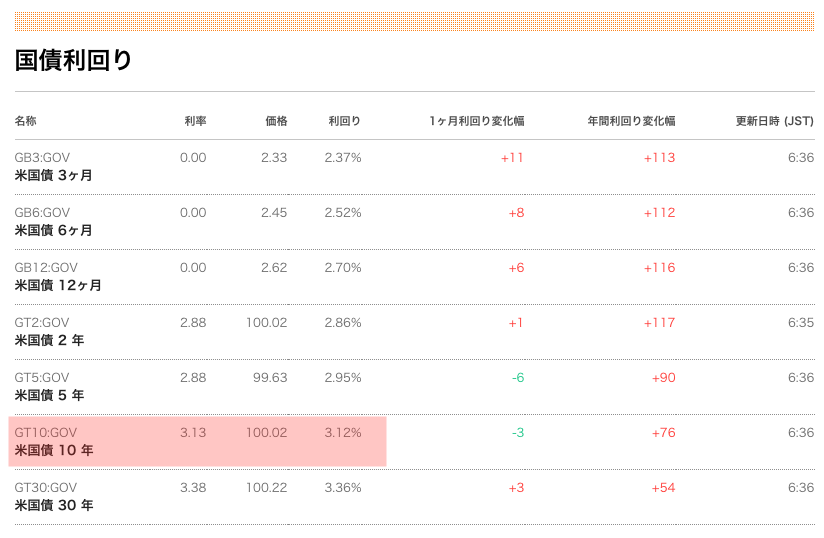Open the GB12:GOV ticker link
The width and height of the screenshot is (824, 538).
[x=46, y=268]
